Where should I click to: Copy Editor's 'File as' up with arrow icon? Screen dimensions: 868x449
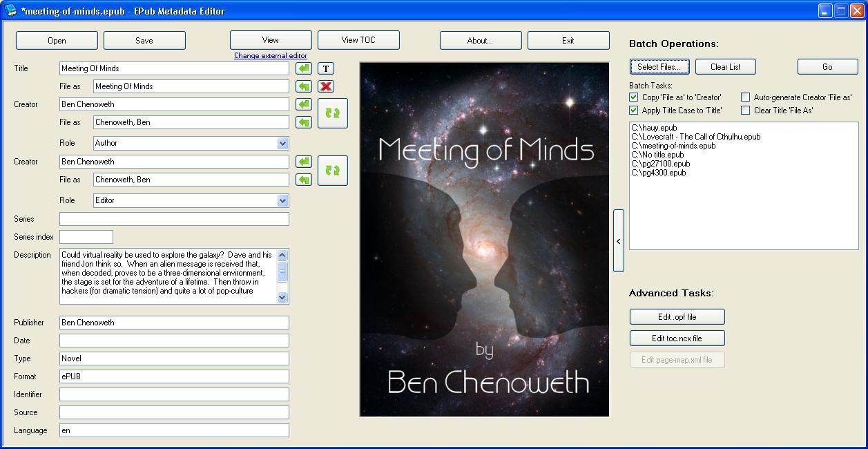(302, 179)
